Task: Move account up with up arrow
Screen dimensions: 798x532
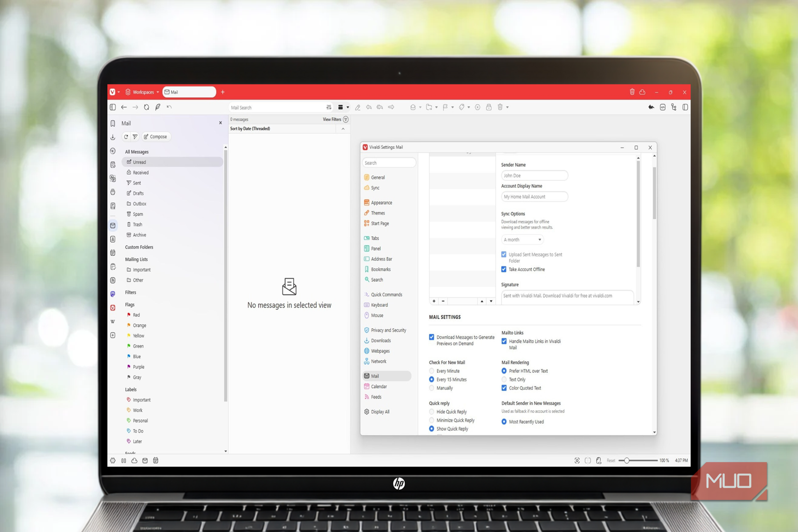Action: (482, 301)
